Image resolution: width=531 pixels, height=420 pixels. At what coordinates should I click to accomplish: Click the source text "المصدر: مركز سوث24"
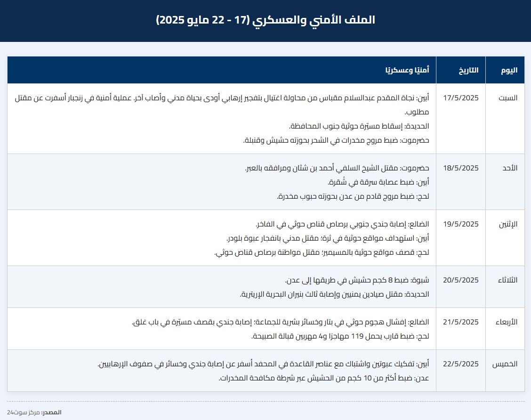34,412
